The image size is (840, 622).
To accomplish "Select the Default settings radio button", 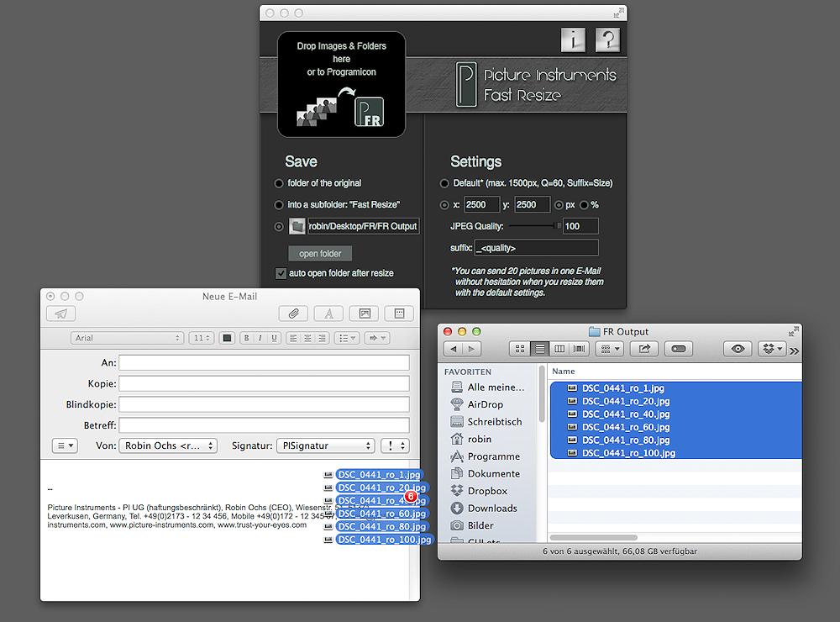I will [x=444, y=183].
